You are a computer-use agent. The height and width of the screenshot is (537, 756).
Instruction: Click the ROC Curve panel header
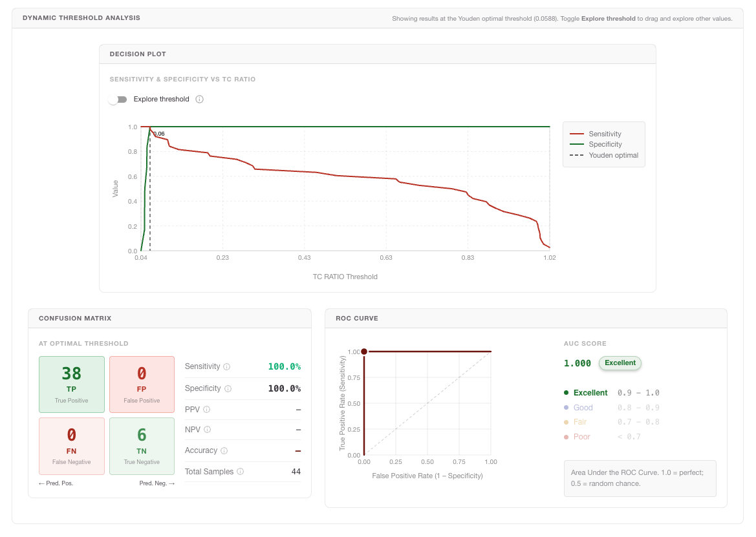click(x=526, y=319)
